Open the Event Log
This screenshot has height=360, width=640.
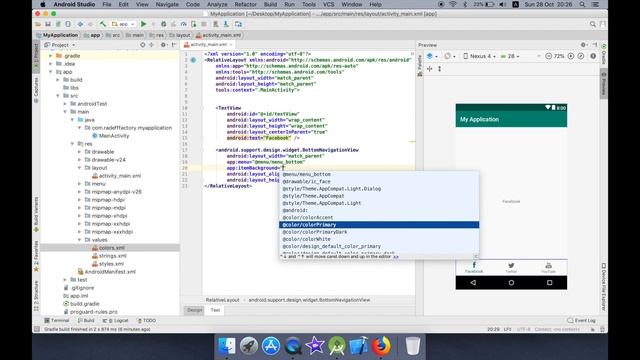pos(582,320)
